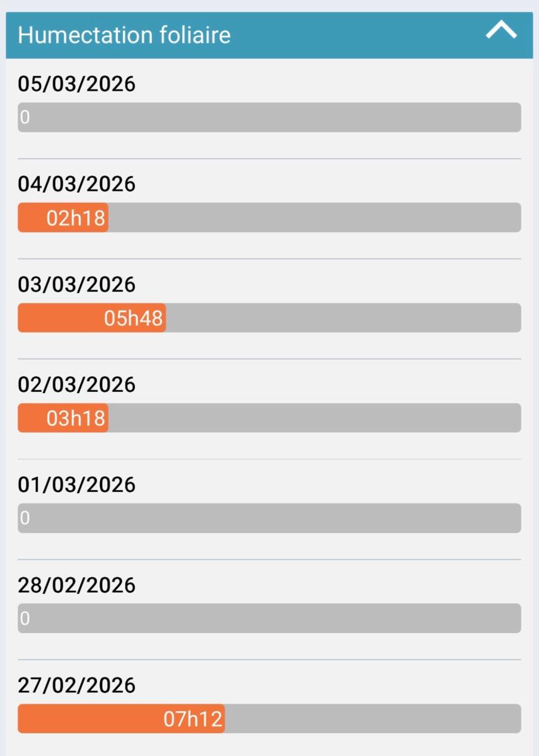Tap the 03/03/2026 date label

pyautogui.click(x=76, y=284)
